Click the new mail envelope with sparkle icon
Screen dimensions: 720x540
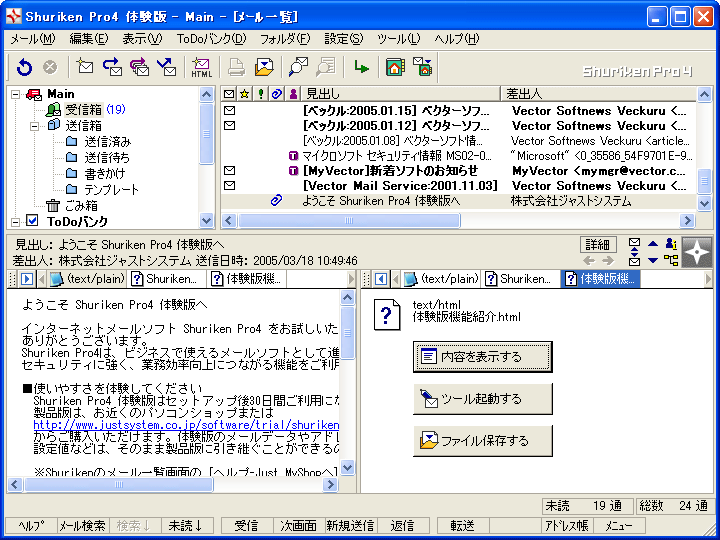coord(84,67)
